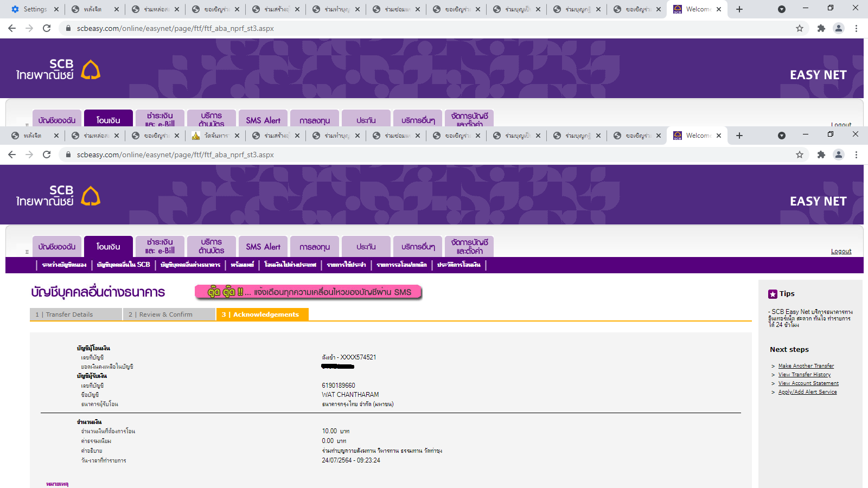Image resolution: width=868 pixels, height=488 pixels.
Task: Click the upper window's address bar URL
Action: tap(175, 28)
